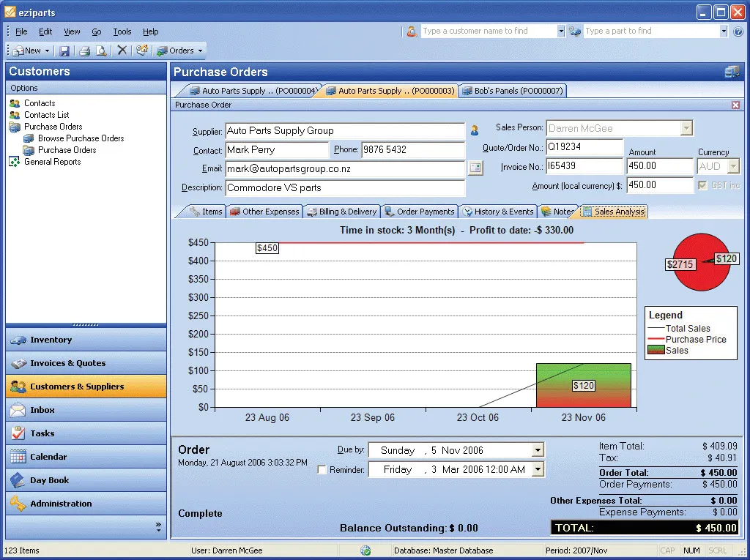This screenshot has width=750, height=560.
Task: Close the Purchase Order panel
Action: (x=735, y=105)
